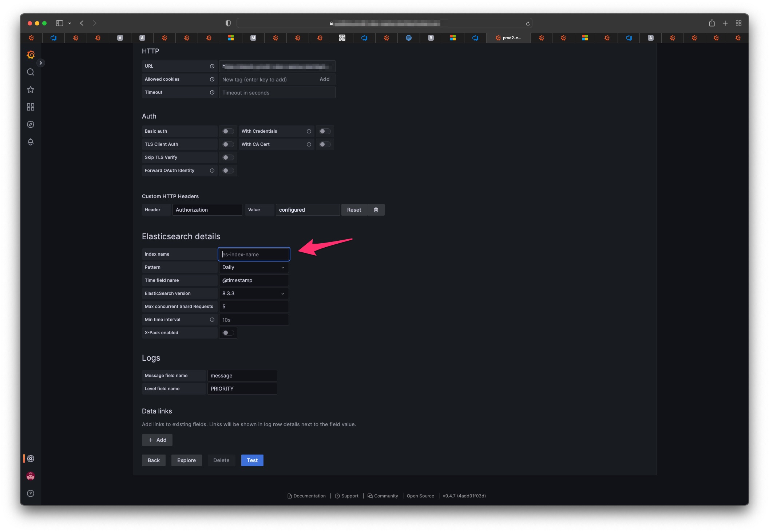Enable the Skip TLS Verify toggle

[228, 157]
